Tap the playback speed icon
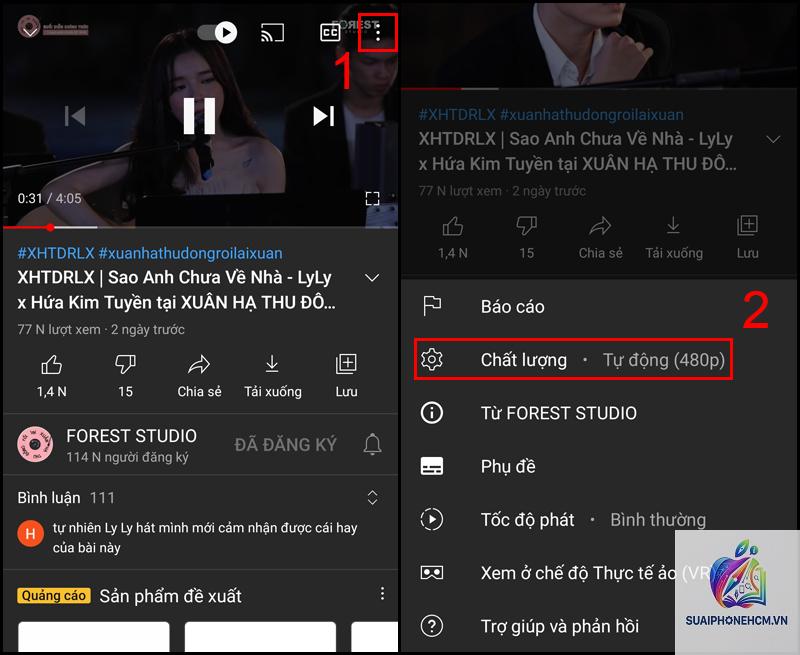 click(432, 519)
